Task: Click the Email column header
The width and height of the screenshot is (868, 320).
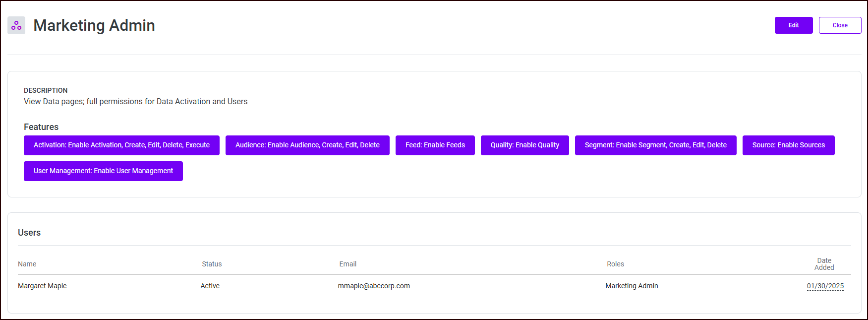Action: [347, 264]
